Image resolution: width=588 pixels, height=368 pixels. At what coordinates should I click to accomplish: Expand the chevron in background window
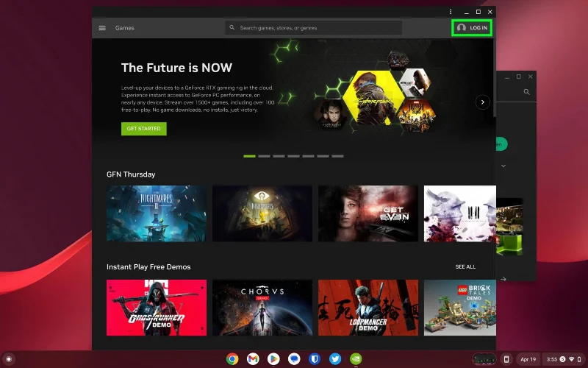click(503, 166)
